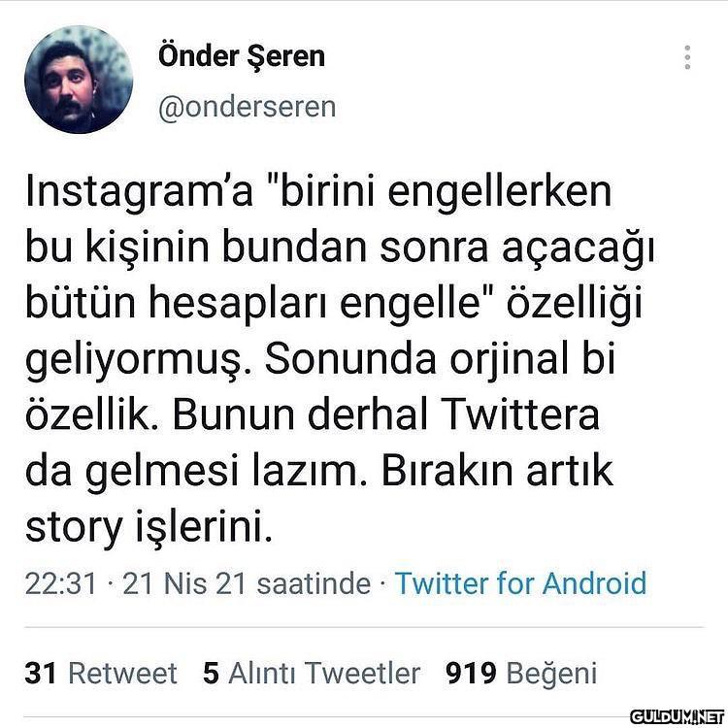Open Önder Şeren's profile picture
728x728 pixels.
tap(79, 80)
